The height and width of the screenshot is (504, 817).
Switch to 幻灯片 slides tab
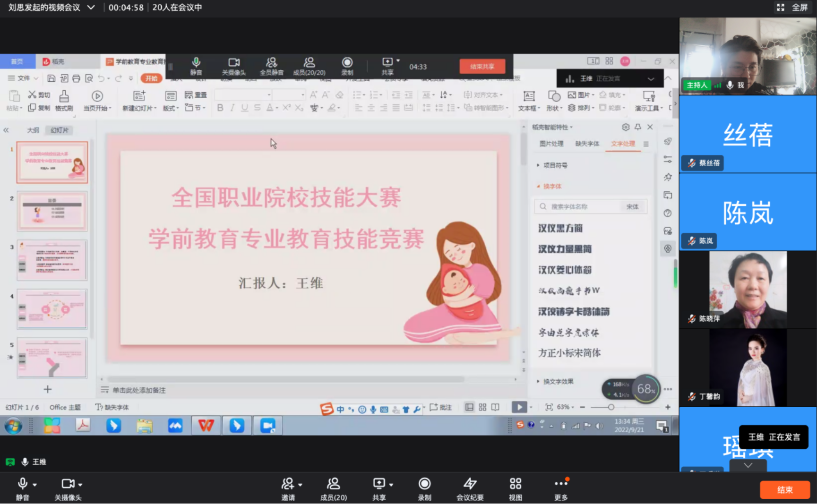pyautogui.click(x=60, y=130)
